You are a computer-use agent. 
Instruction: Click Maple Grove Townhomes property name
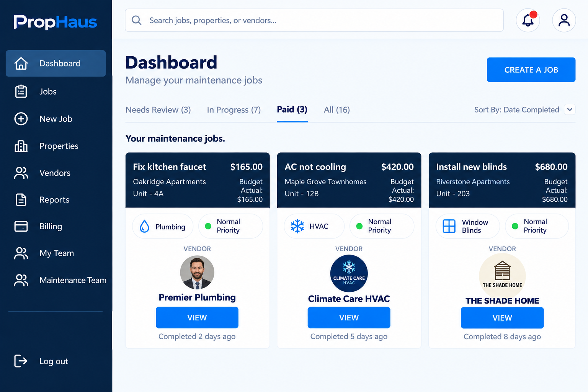(x=326, y=181)
